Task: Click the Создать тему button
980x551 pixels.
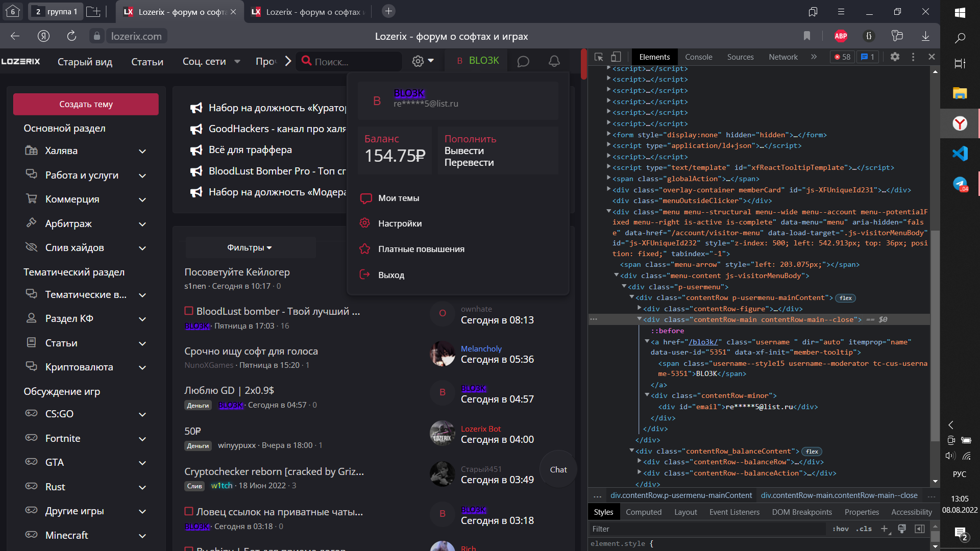Action: (86, 104)
